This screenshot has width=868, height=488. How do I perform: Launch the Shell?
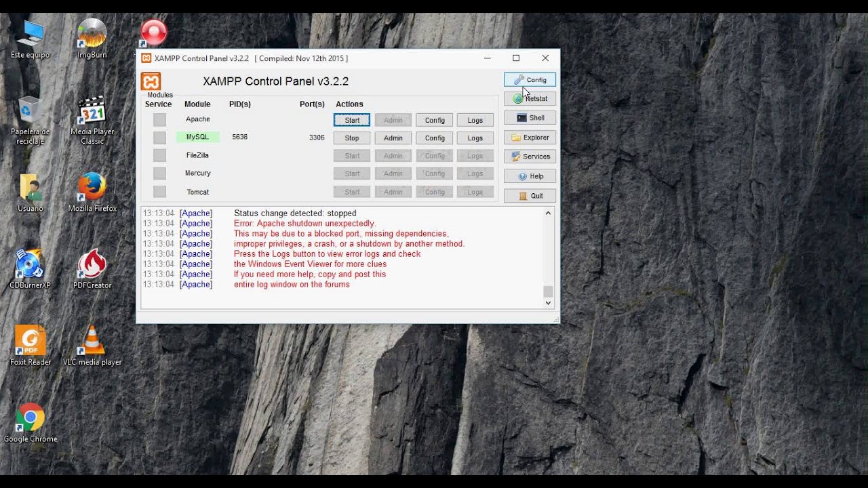pos(530,118)
